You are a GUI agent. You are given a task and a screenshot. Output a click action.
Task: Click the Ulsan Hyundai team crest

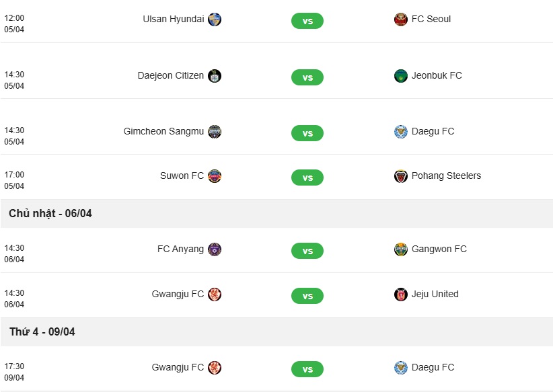click(x=215, y=19)
